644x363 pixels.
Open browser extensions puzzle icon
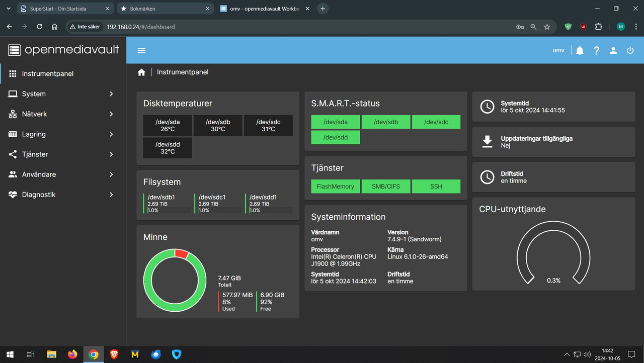pos(598,27)
